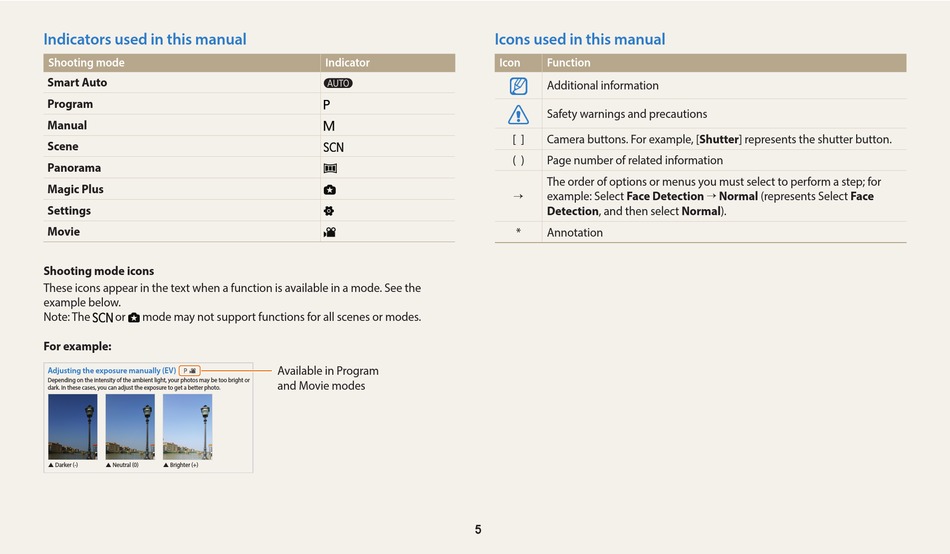Viewport: 950px width, 554px height.
Task: Click the Settings gear indicator icon
Action: pyautogui.click(x=329, y=211)
